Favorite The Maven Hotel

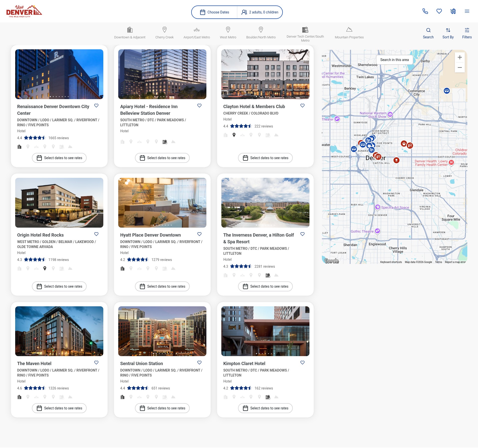[96, 363]
